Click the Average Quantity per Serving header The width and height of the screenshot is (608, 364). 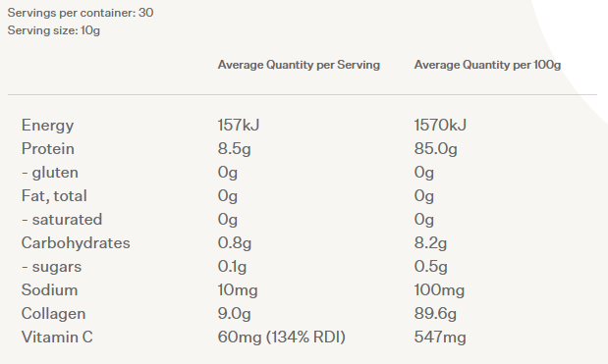pyautogui.click(x=299, y=65)
